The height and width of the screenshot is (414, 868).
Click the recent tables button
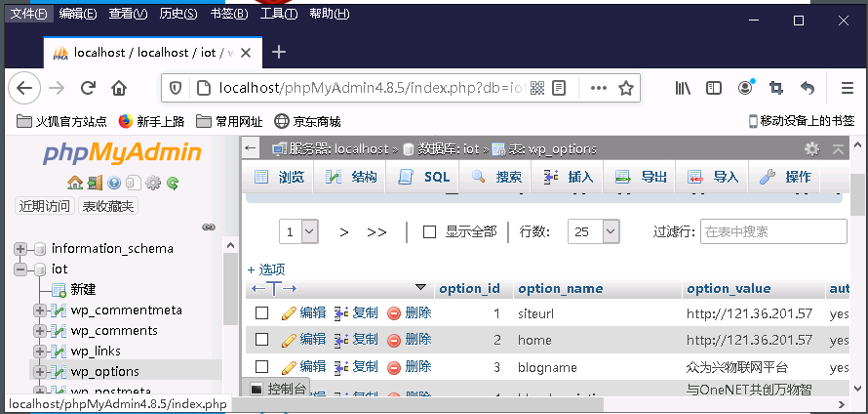point(44,206)
